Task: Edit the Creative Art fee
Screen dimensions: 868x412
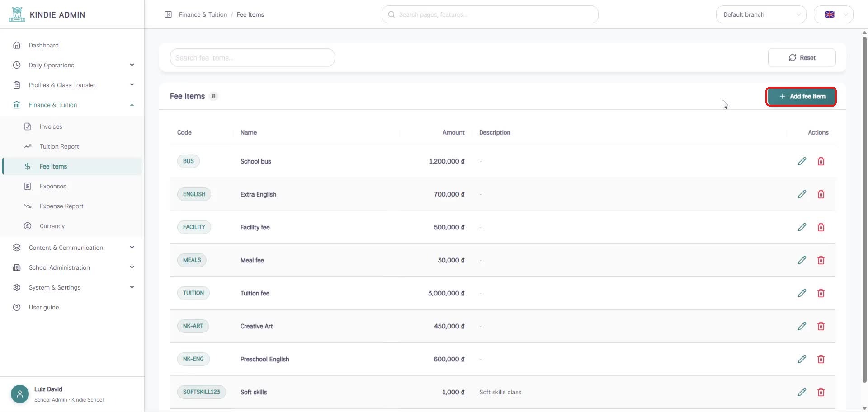Action: point(802,326)
